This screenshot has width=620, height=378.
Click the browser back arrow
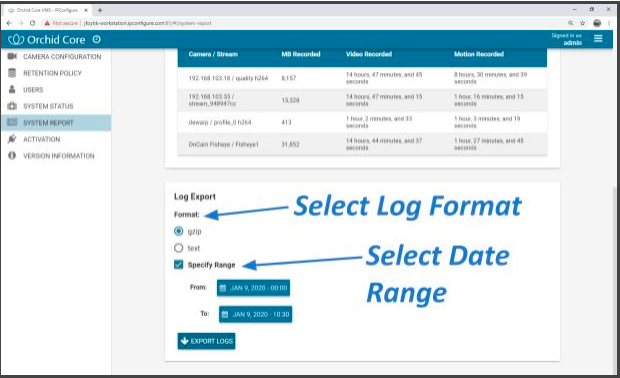pos(9,23)
